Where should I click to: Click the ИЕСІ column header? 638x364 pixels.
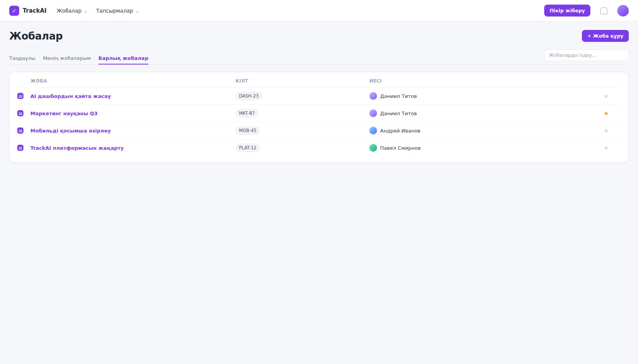point(375,81)
